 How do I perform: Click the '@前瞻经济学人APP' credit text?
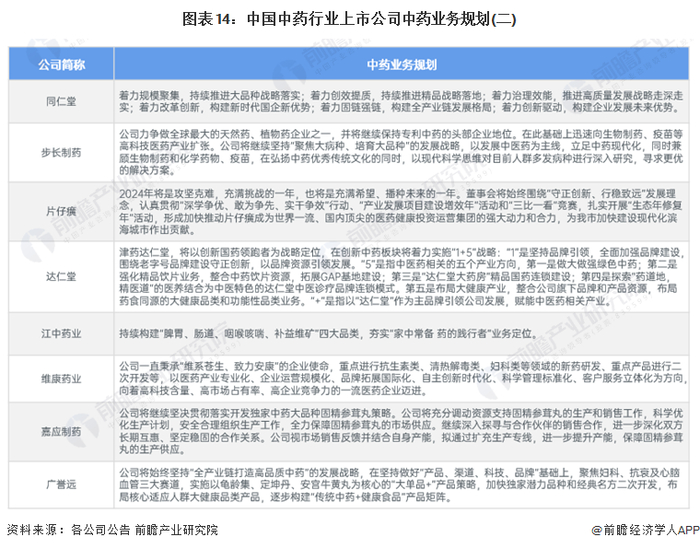point(646,530)
